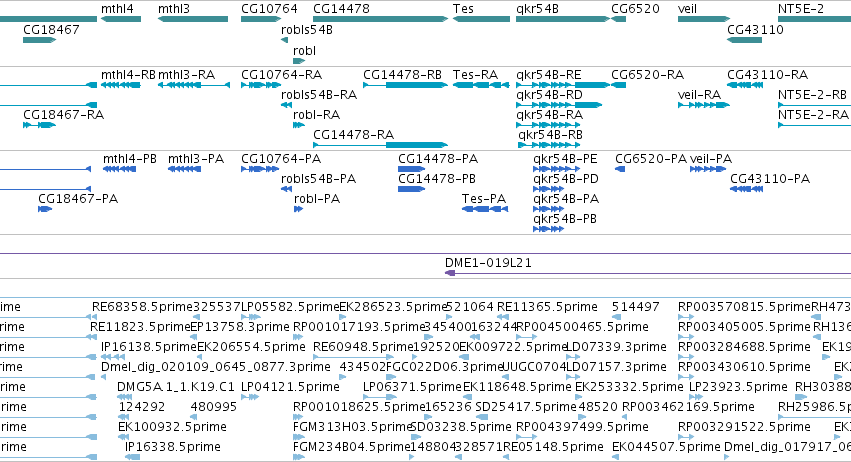Select transcript label Tes-RA
Viewport: 851px width, 462px height.
[475, 74]
